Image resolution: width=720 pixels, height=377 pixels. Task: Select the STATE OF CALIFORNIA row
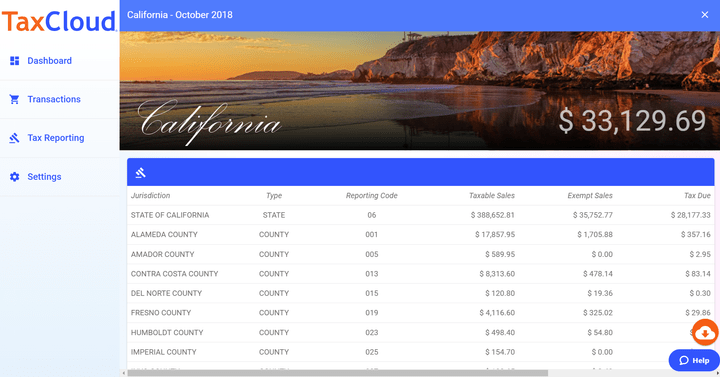click(x=421, y=215)
